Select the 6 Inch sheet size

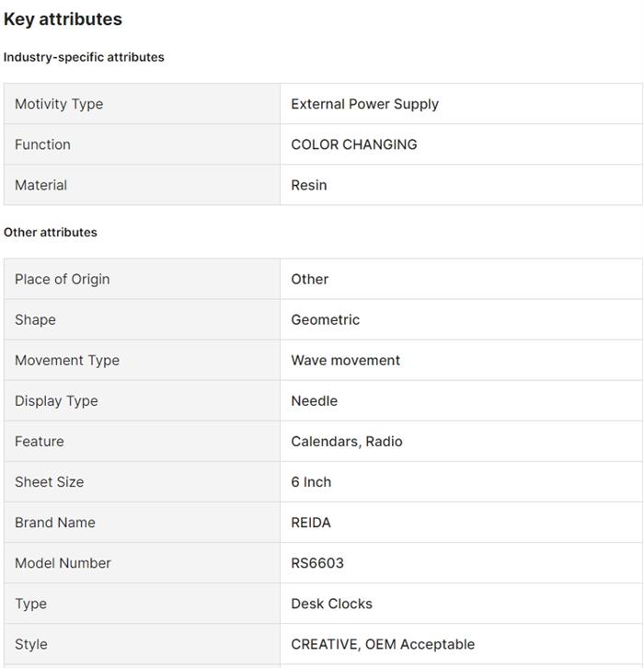point(311,482)
